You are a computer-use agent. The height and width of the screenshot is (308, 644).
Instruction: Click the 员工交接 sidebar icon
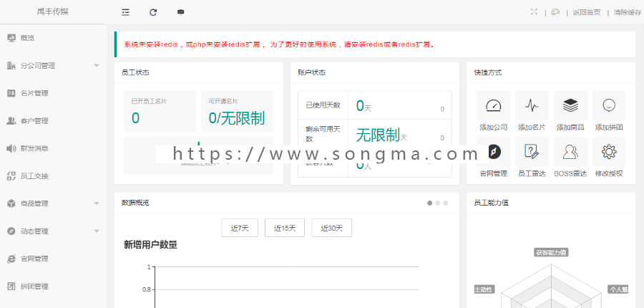[11, 176]
